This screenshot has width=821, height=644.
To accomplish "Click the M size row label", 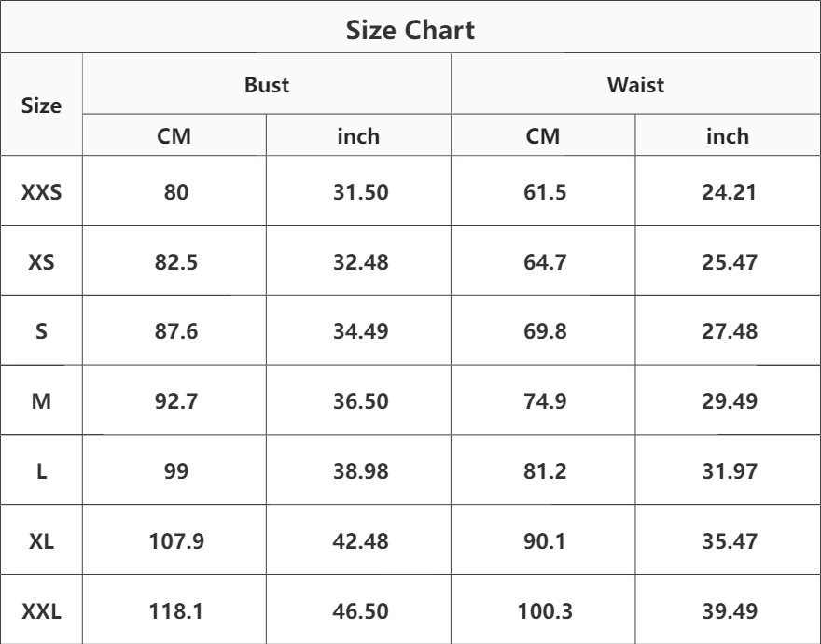I will click(x=42, y=401).
